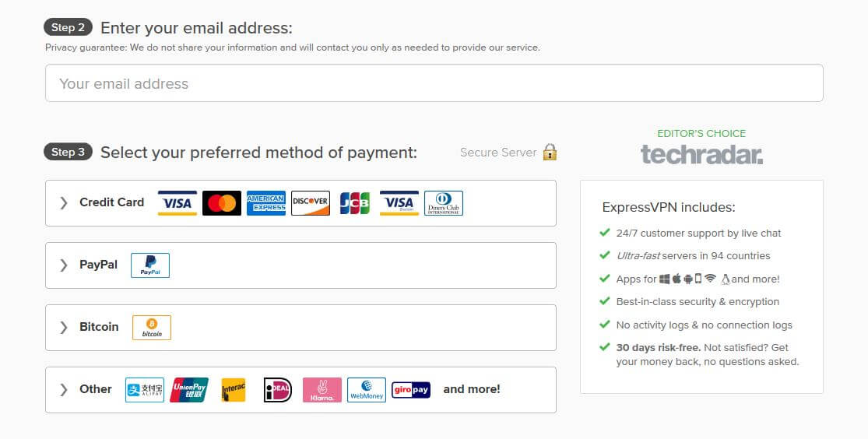The image size is (868, 439).
Task: Select the Alipay payment icon
Action: pos(145,390)
